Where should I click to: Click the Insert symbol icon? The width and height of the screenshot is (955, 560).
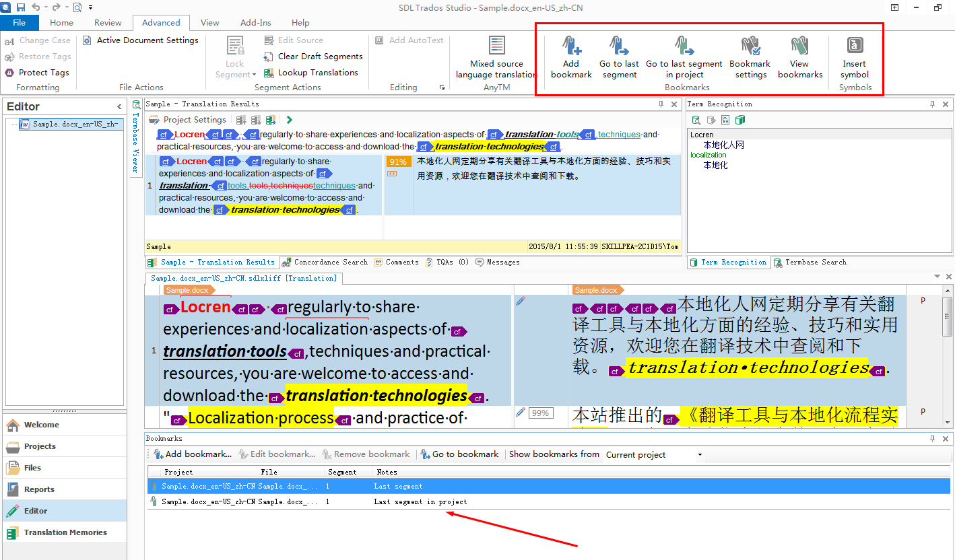coord(855,57)
